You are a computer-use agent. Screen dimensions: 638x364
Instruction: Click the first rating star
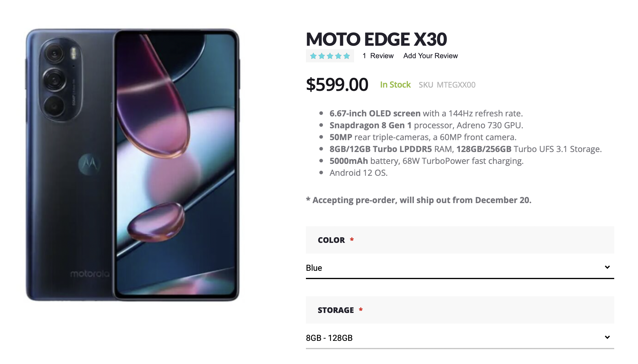click(313, 56)
